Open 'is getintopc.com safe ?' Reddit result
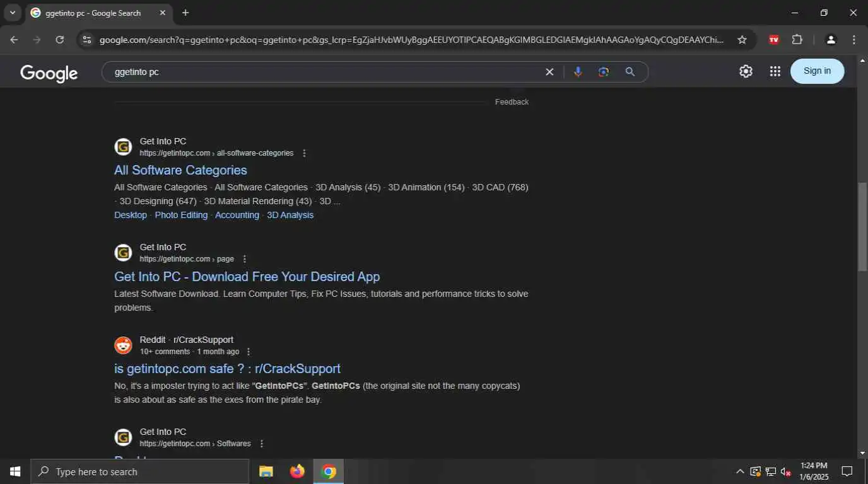Viewport: 868px width, 484px height. click(227, 369)
